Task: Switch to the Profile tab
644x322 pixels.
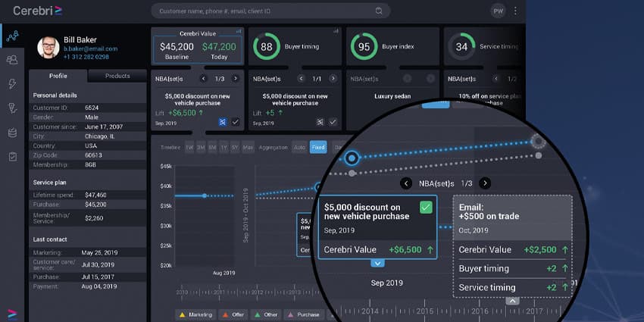Action: (x=58, y=76)
